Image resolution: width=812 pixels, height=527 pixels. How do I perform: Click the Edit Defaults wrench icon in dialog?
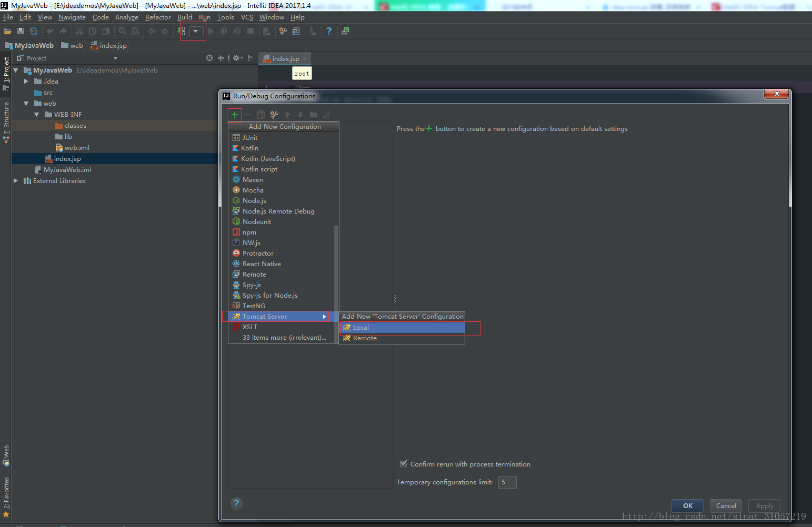pyautogui.click(x=274, y=114)
